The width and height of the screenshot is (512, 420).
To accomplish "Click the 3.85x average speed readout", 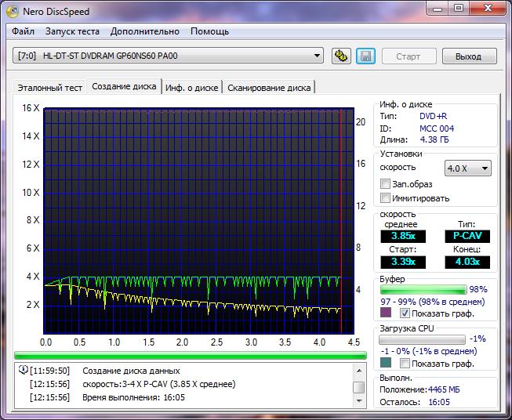I will click(403, 236).
